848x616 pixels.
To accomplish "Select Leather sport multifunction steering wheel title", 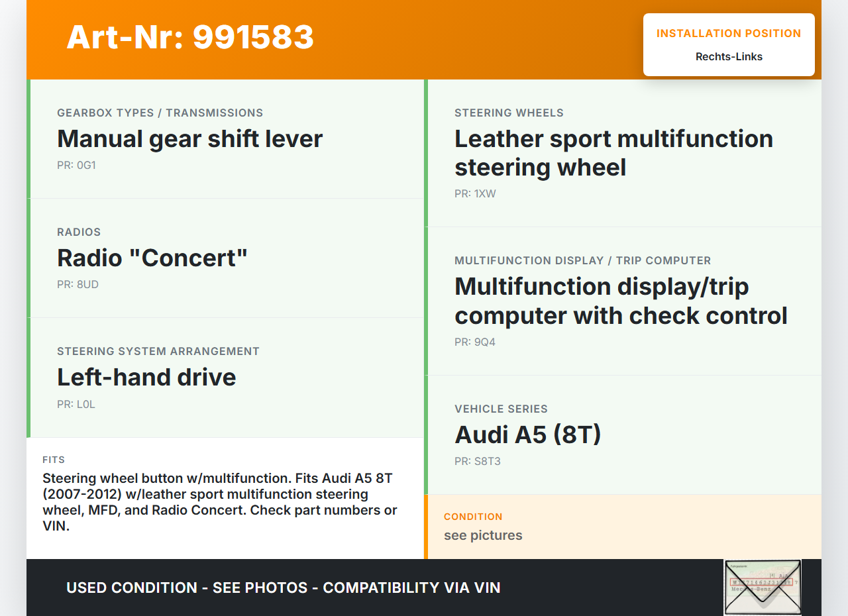I will click(x=613, y=153).
